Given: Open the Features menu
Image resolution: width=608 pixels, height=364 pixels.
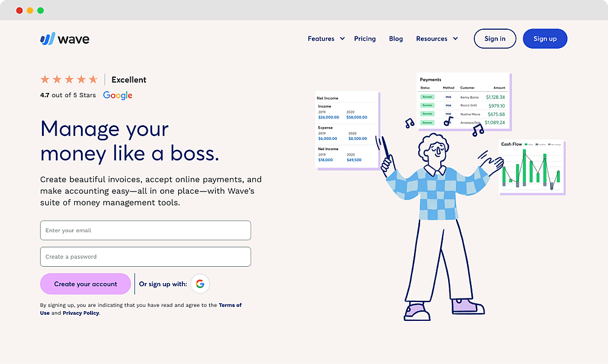Looking at the screenshot, I should click(321, 39).
